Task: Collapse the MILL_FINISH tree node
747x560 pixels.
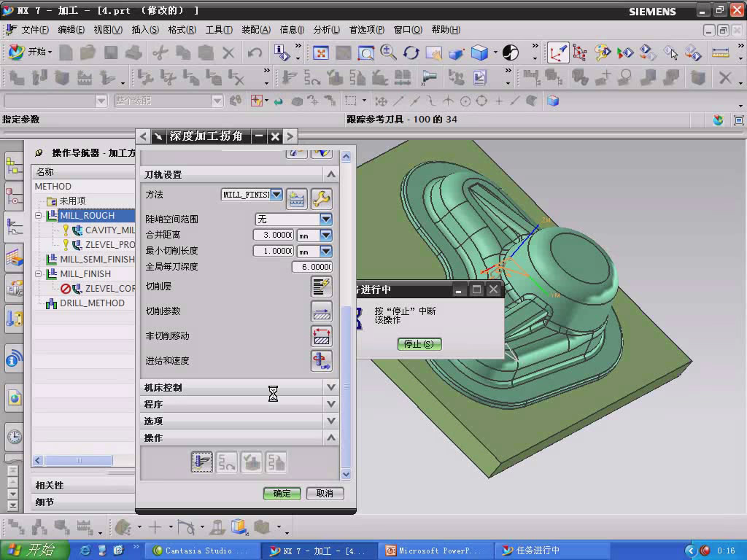Action: 38,274
